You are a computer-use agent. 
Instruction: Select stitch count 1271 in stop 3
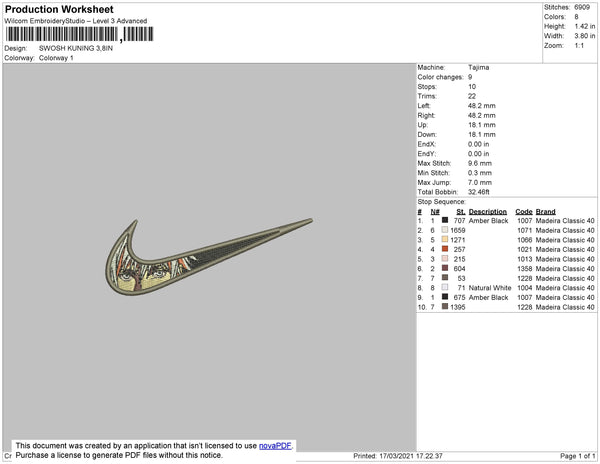(x=458, y=240)
